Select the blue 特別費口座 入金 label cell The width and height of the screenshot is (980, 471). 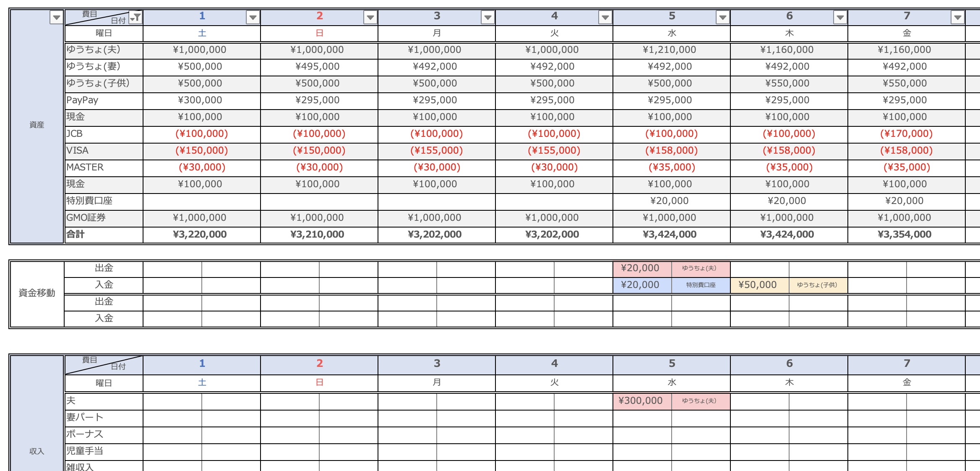(x=701, y=285)
